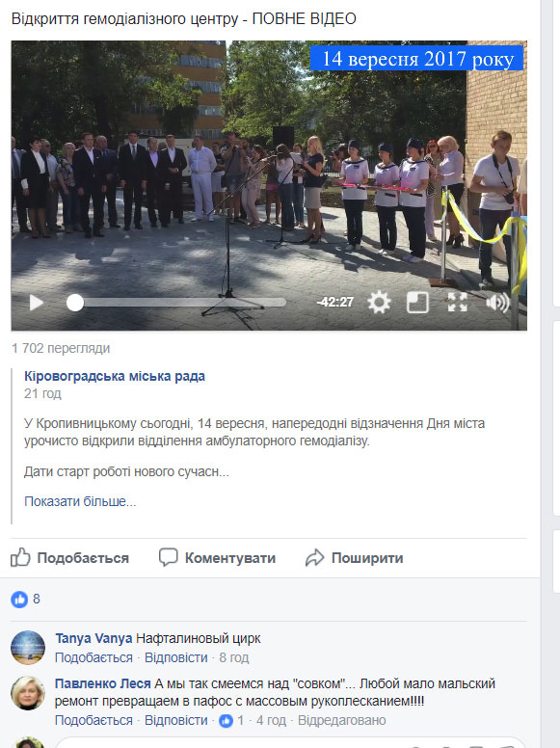Screen dimensions: 560x748
Task: Open Кіровоградська міська рада page link
Action: [115, 376]
